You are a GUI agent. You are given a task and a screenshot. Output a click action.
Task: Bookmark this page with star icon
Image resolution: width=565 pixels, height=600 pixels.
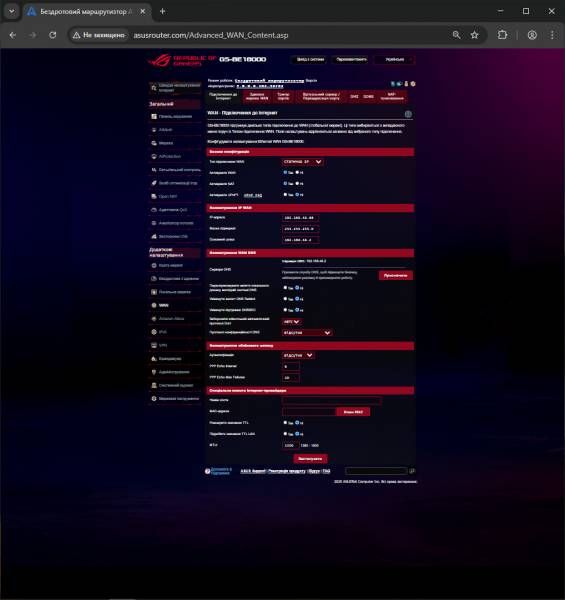click(475, 35)
